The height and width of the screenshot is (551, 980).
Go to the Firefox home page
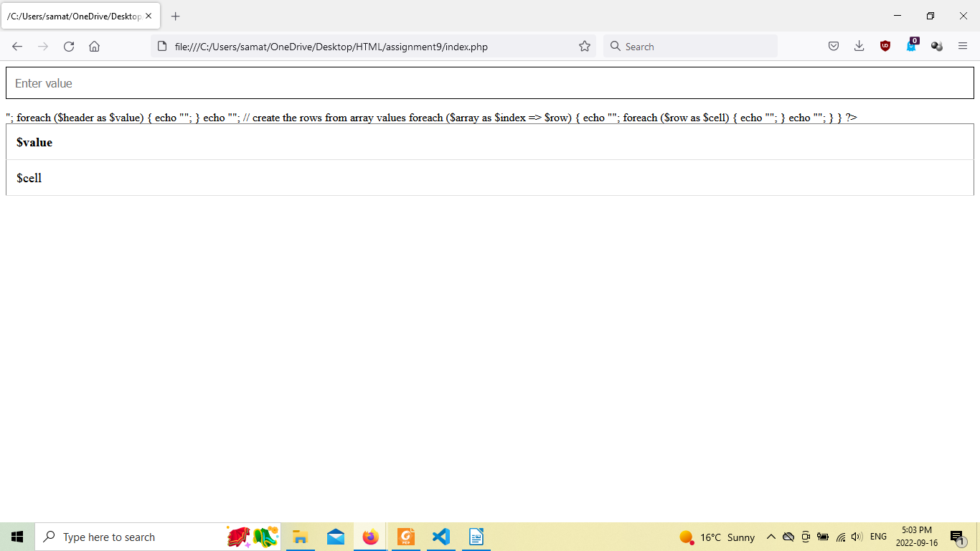[94, 46]
